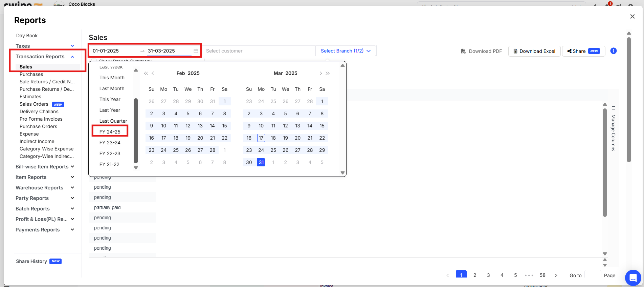Select the FY 22-23 preset
Image resolution: width=644 pixels, height=287 pixels.
click(x=110, y=153)
